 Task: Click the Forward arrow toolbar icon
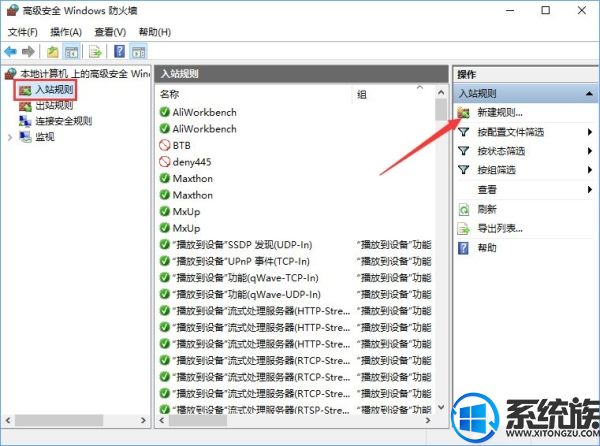point(28,52)
